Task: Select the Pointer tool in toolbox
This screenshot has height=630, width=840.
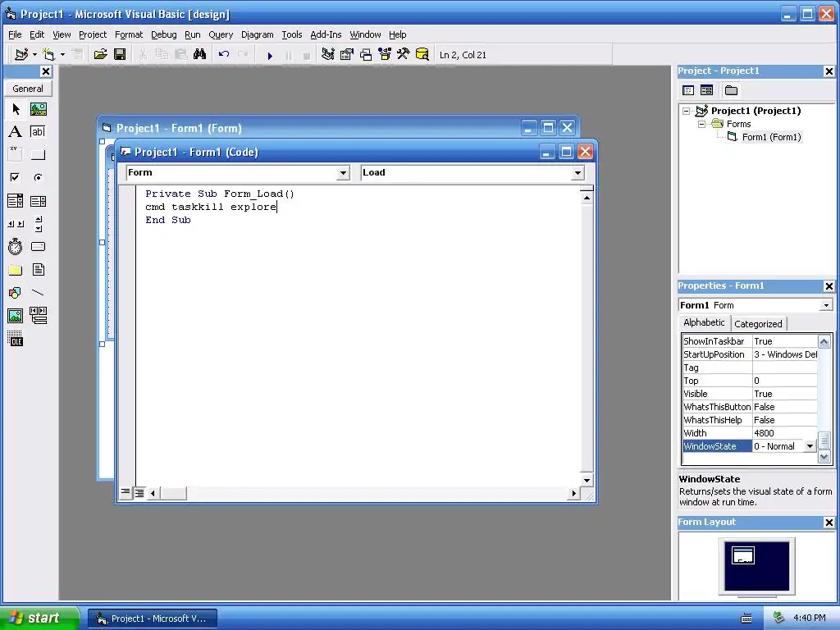Action: [16, 109]
